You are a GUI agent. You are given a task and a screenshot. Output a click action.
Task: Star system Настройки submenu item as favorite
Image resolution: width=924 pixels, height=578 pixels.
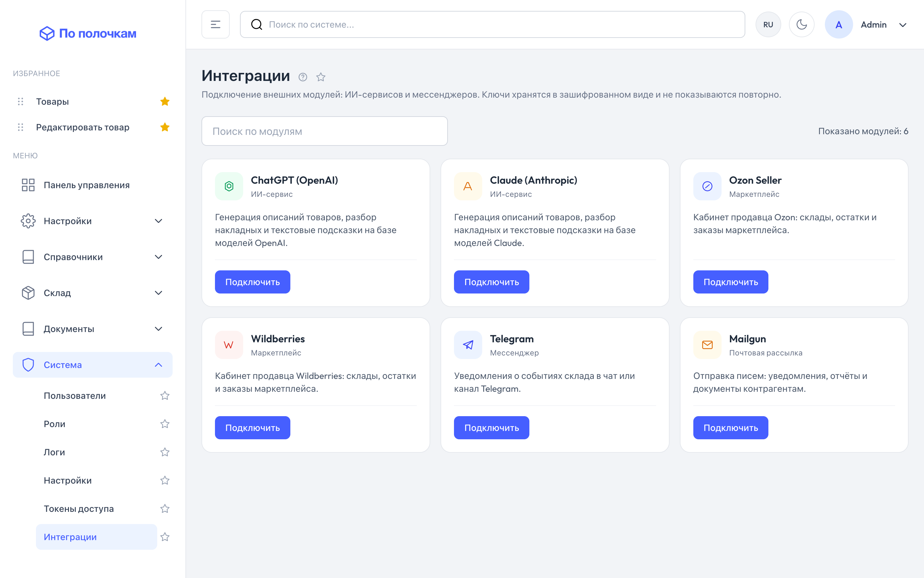165,480
